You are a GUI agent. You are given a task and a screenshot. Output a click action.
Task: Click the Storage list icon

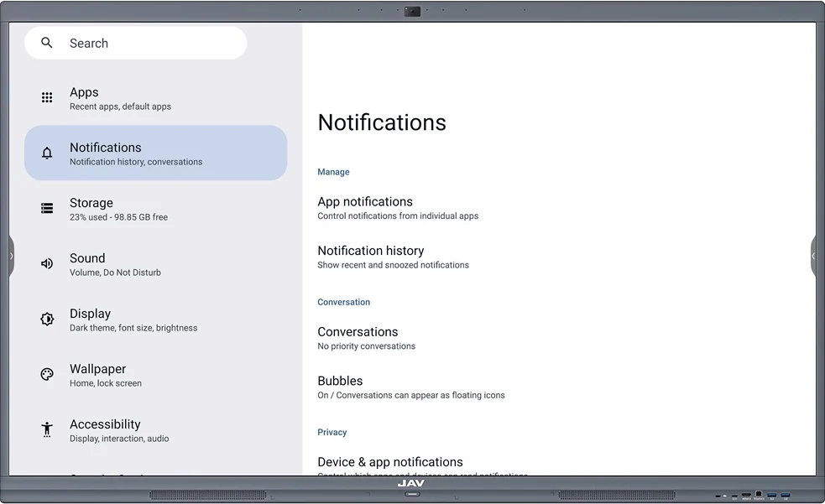(x=46, y=208)
